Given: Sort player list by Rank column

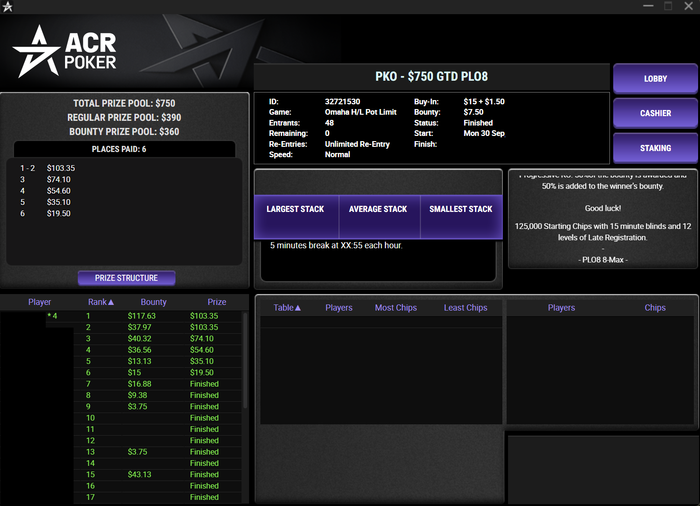Looking at the screenshot, I should pyautogui.click(x=100, y=302).
